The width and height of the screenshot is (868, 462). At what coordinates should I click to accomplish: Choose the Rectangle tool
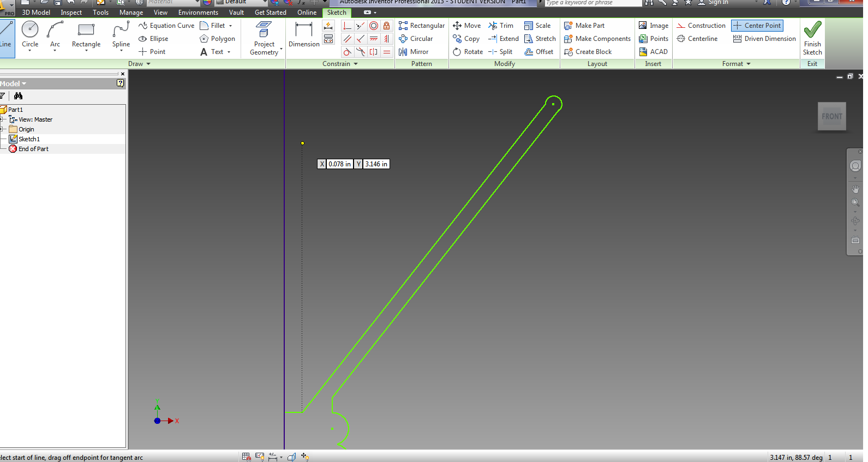86,36
